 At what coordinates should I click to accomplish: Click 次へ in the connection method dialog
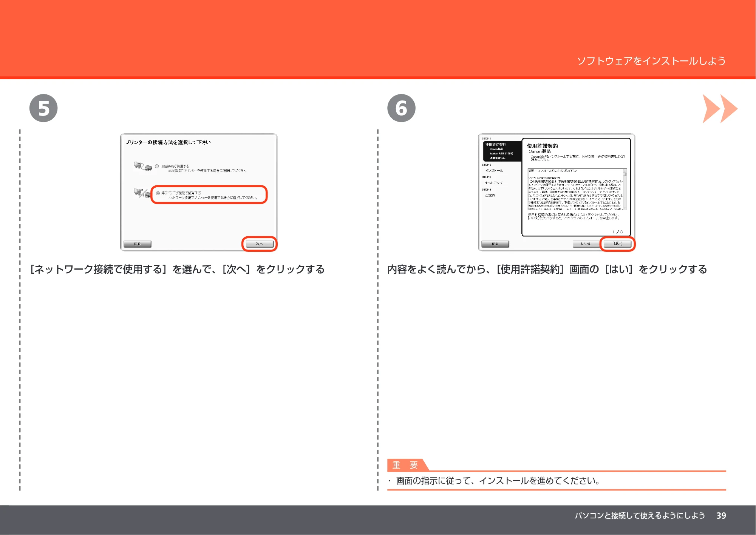pyautogui.click(x=260, y=244)
